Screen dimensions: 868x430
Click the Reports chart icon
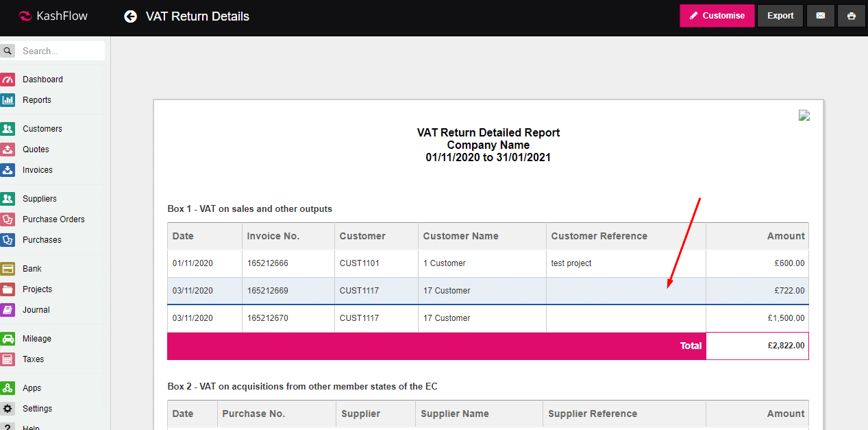tap(8, 100)
